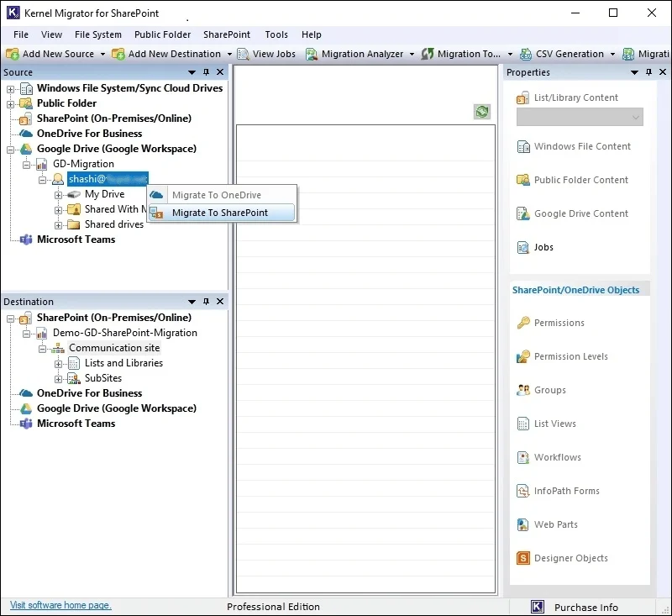
Task: Open the Destination pane options arrow
Action: point(192,302)
